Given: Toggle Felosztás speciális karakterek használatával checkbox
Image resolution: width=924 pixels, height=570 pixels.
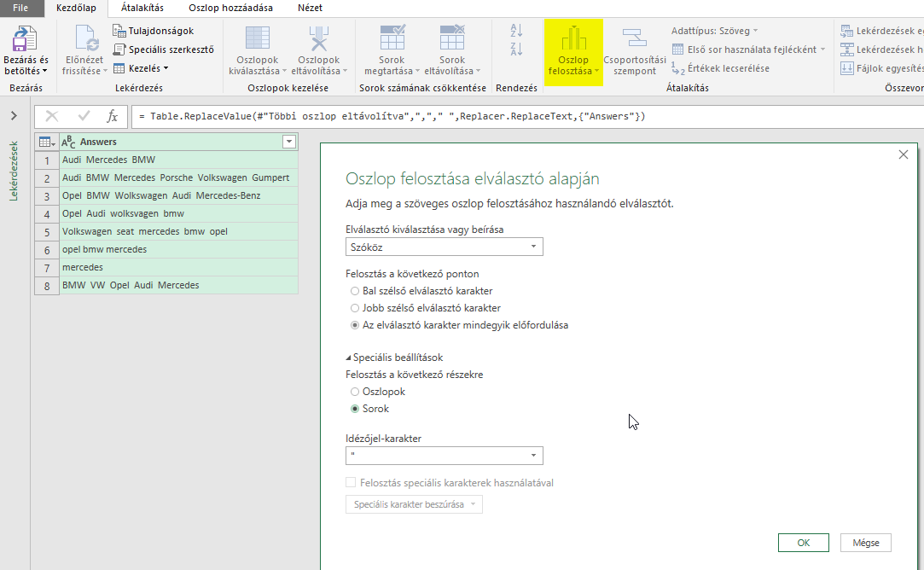Looking at the screenshot, I should [x=351, y=483].
